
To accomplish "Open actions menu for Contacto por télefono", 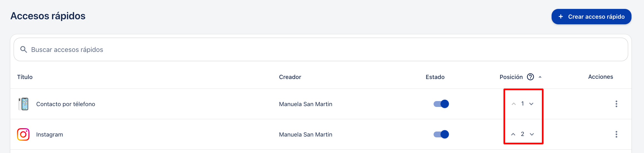I will click(616, 104).
